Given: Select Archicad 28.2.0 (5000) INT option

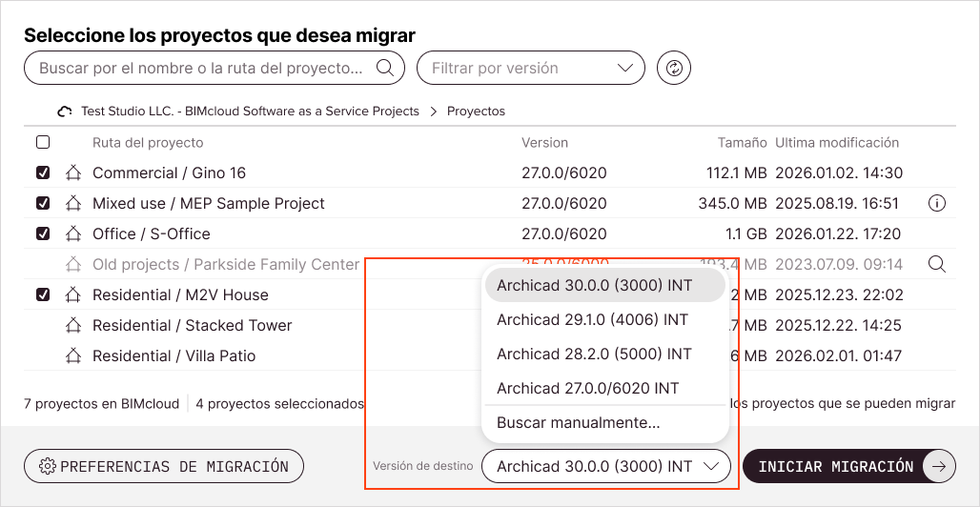Looking at the screenshot, I should (605, 354).
